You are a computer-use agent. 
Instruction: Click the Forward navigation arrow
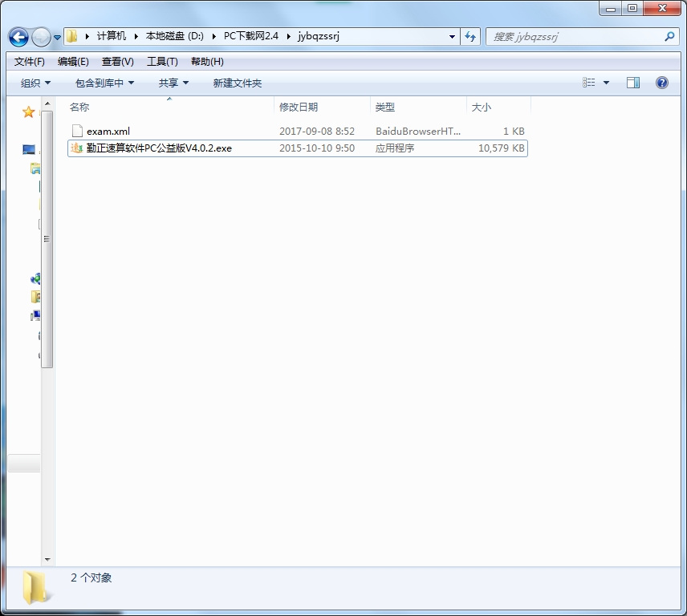(41, 37)
